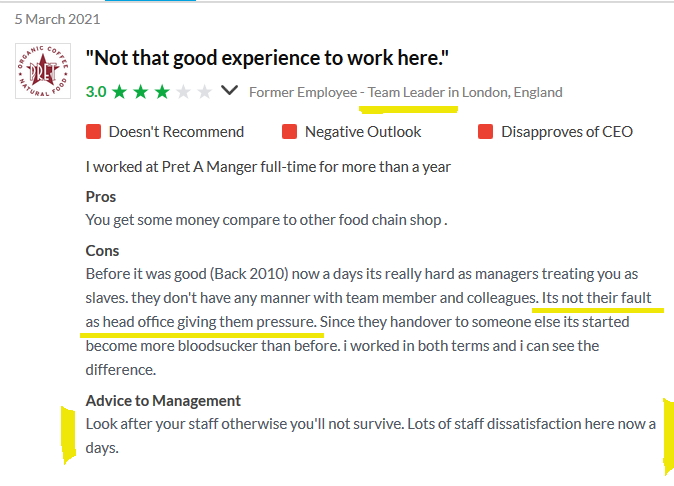Screen dimensions: 674x486
Task: Select the "Doesn't Recommend" label
Action: (x=176, y=132)
